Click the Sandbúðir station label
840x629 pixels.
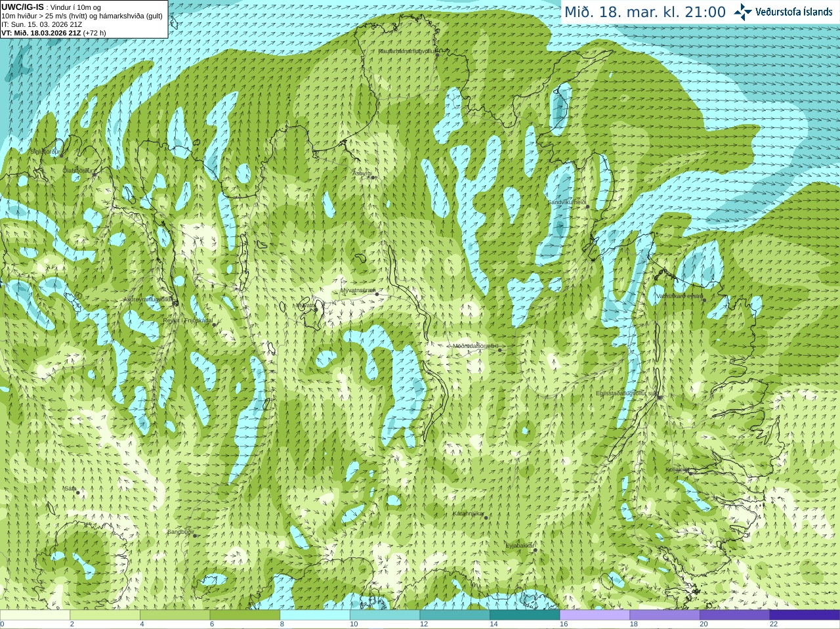(180, 532)
